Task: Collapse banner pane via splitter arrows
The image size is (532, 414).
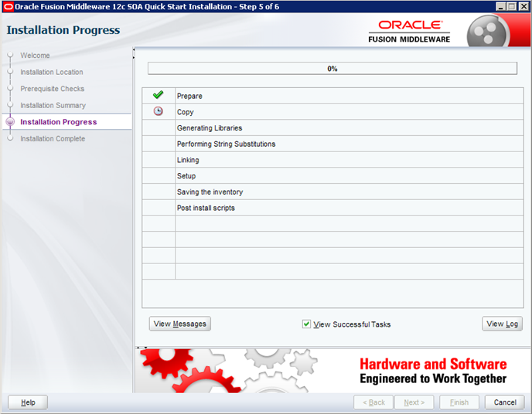Action: pyautogui.click(x=145, y=348)
